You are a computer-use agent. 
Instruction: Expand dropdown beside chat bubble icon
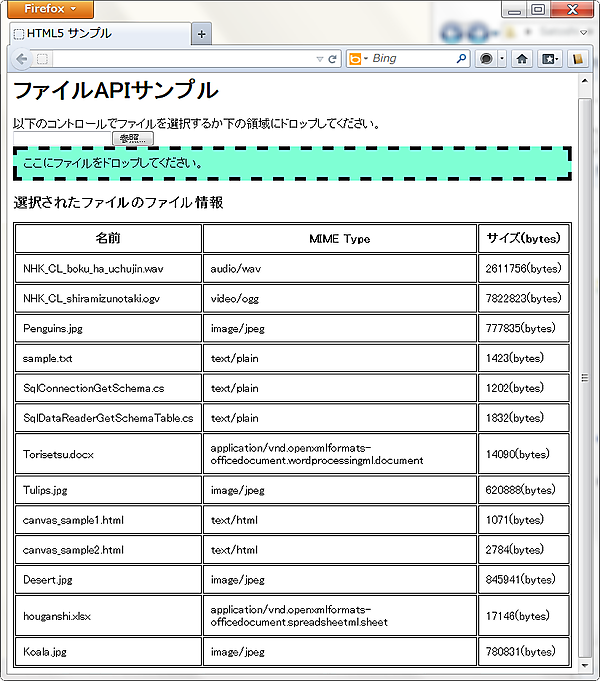(501, 59)
